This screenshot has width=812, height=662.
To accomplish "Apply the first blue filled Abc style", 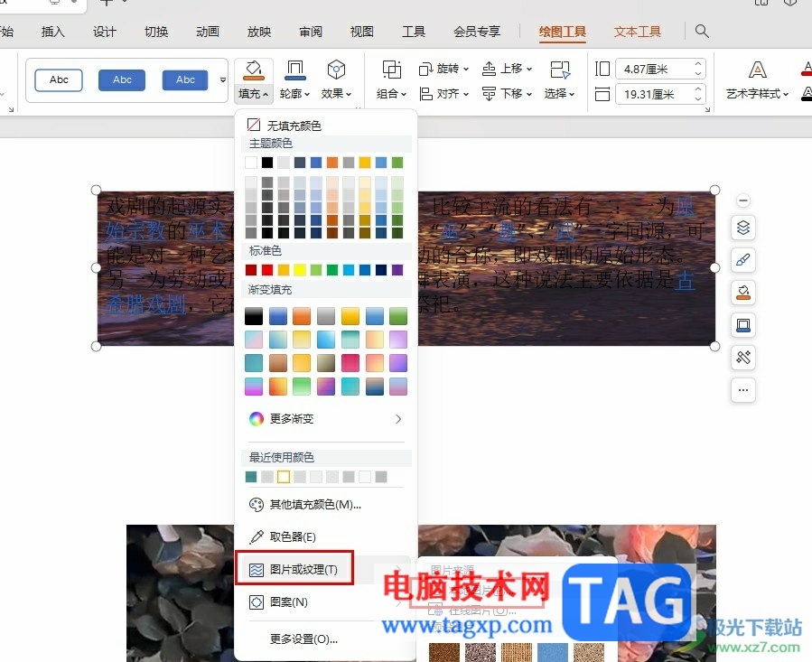I will (x=122, y=79).
